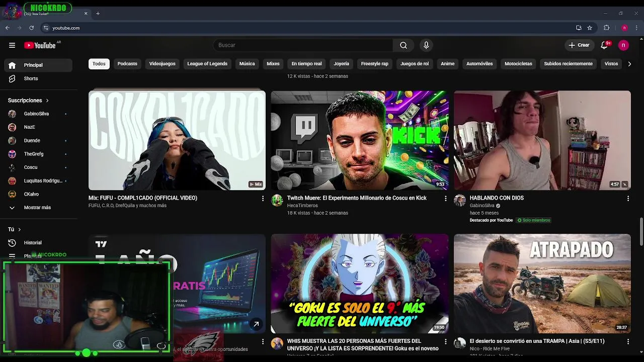Open the CKalvo subscription
Image resolution: width=644 pixels, height=362 pixels.
tap(38, 194)
